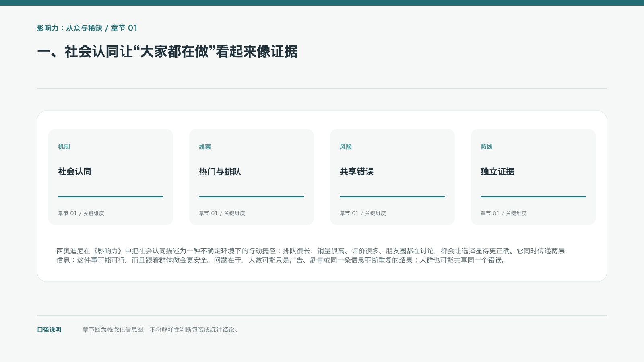Click the paragraph beginning '西奥迪尼在《影响力》中'
644x362 pixels.
311,255
